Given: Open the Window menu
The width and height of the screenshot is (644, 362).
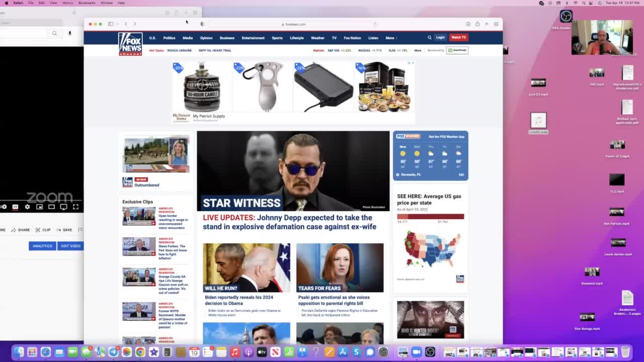Looking at the screenshot, I should click(x=107, y=3).
